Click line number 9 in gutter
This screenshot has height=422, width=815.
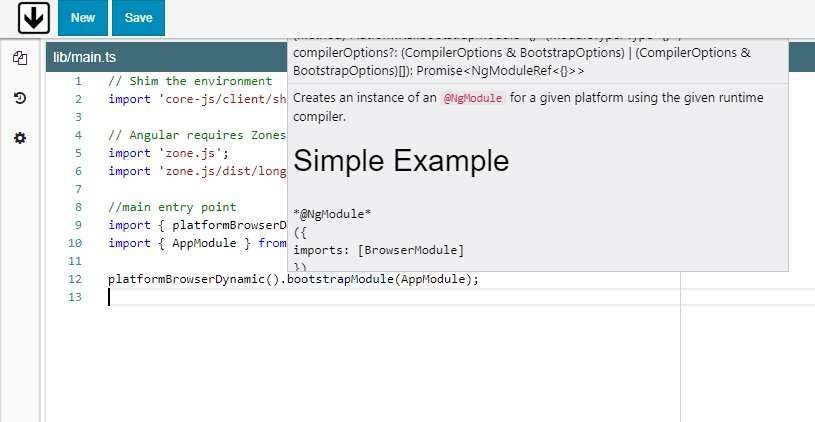tap(78, 225)
